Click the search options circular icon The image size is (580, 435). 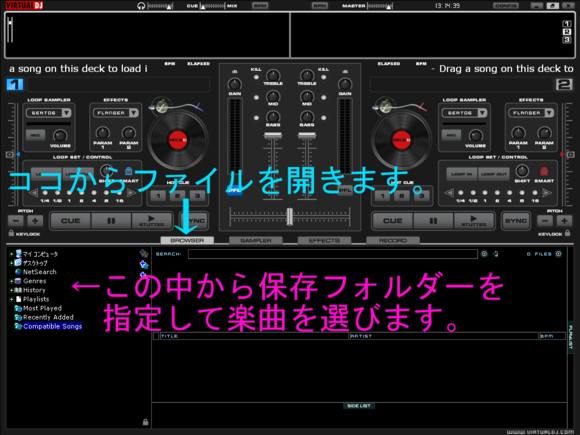click(484, 254)
